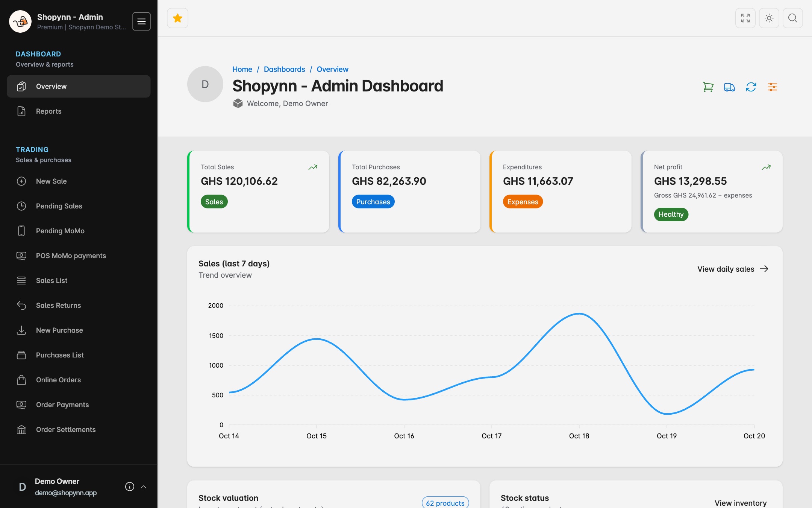Click the GHS 120,106.62 total sales value
The image size is (812, 508).
coord(239,181)
